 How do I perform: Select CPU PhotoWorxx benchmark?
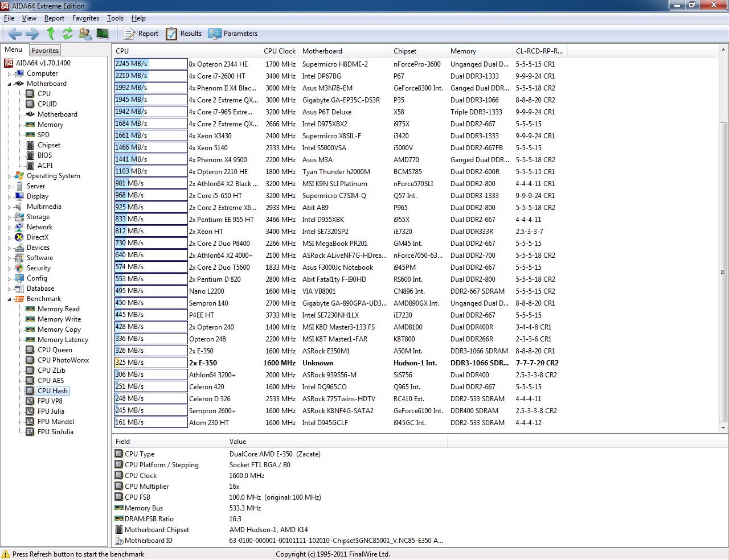(63, 360)
